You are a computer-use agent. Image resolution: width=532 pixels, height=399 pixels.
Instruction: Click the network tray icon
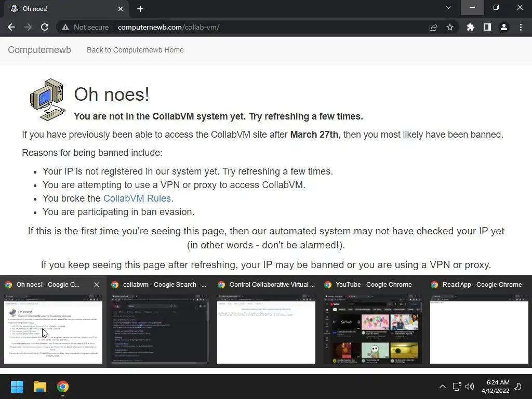click(457, 387)
